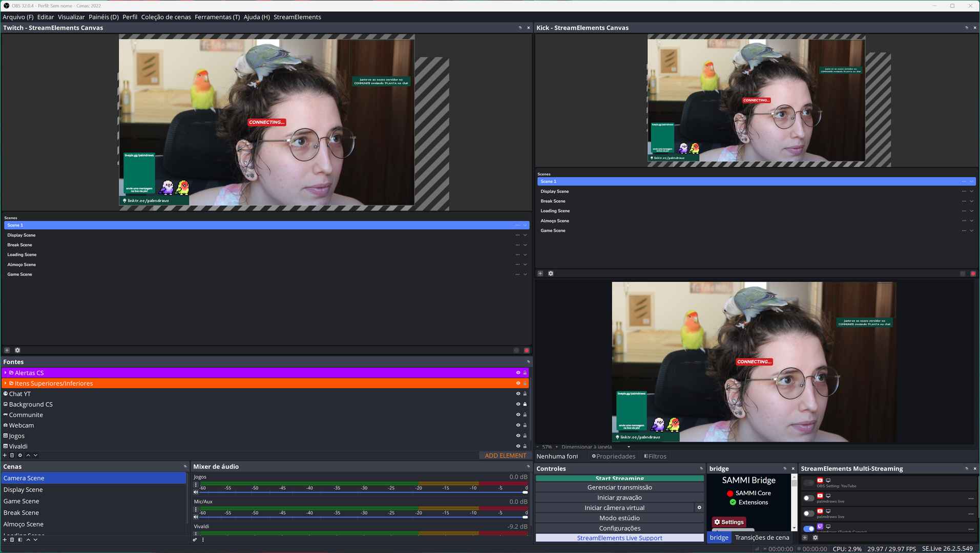Hide the Webcam source using its eye icon

coord(518,426)
